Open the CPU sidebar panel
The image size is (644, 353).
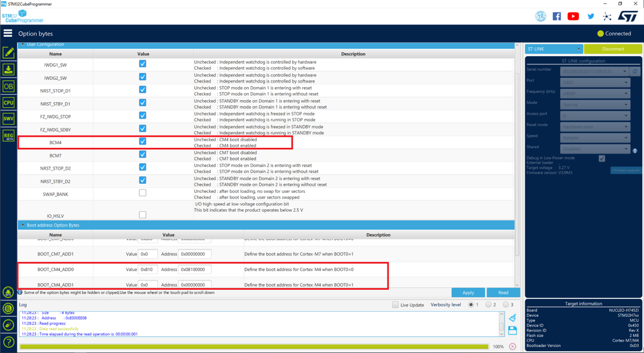pyautogui.click(x=8, y=103)
